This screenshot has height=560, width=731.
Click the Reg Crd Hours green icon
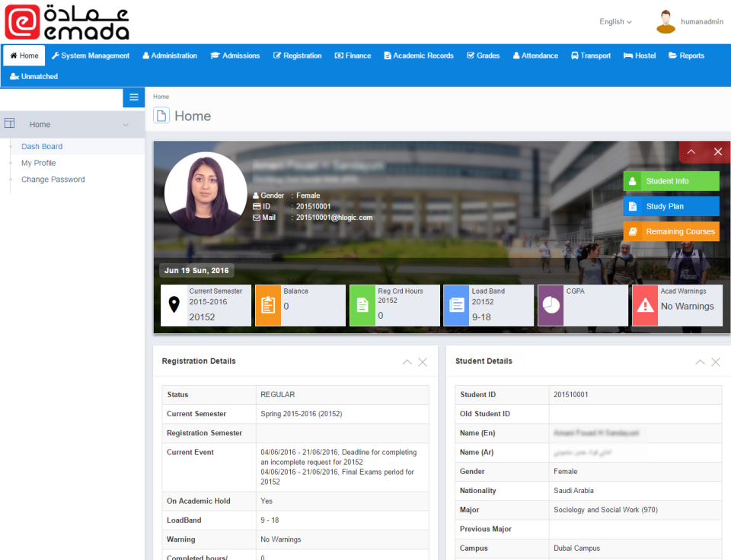click(362, 305)
